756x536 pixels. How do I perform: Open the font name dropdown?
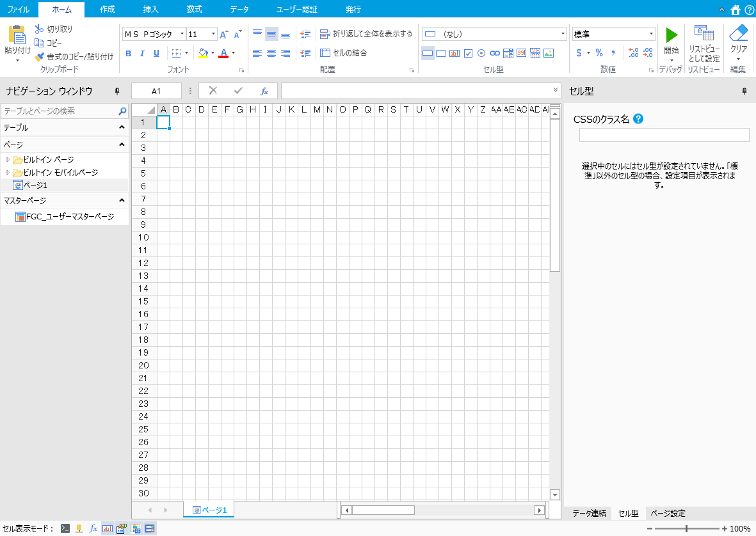[182, 34]
